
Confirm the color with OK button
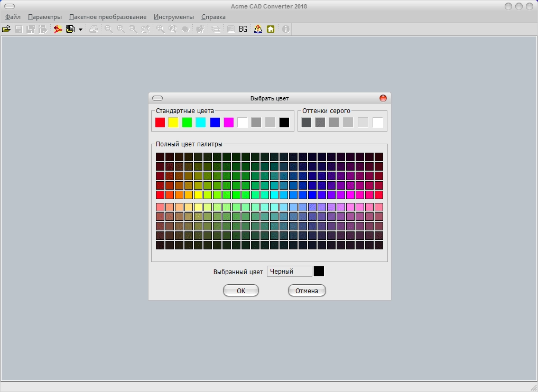(241, 291)
